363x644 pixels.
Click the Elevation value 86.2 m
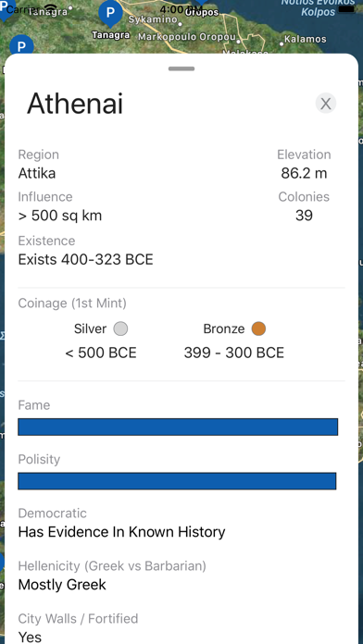[304, 173]
